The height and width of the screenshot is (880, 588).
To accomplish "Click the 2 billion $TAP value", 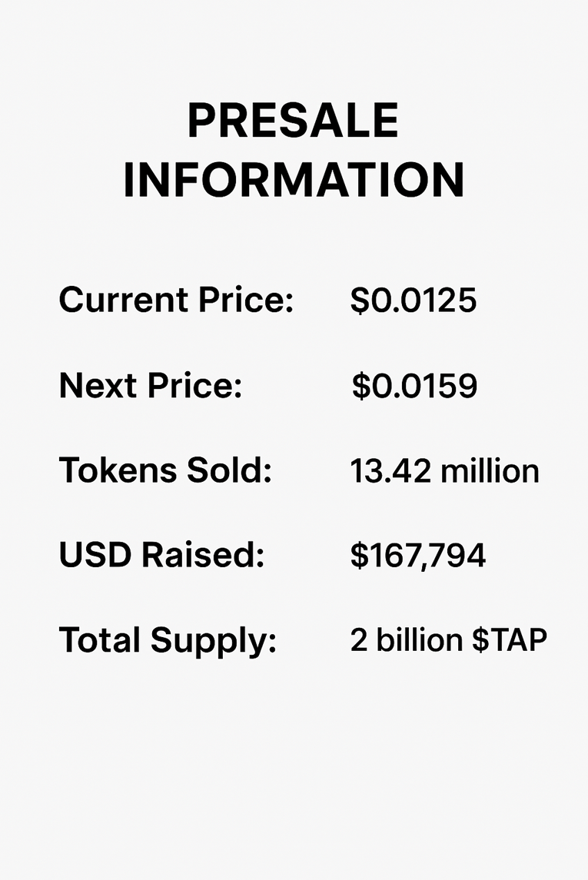I will (x=448, y=639).
